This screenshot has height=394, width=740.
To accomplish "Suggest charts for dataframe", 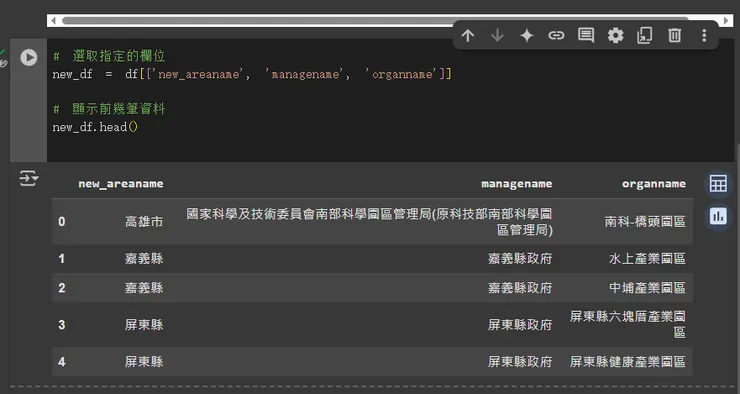I will coord(718,217).
